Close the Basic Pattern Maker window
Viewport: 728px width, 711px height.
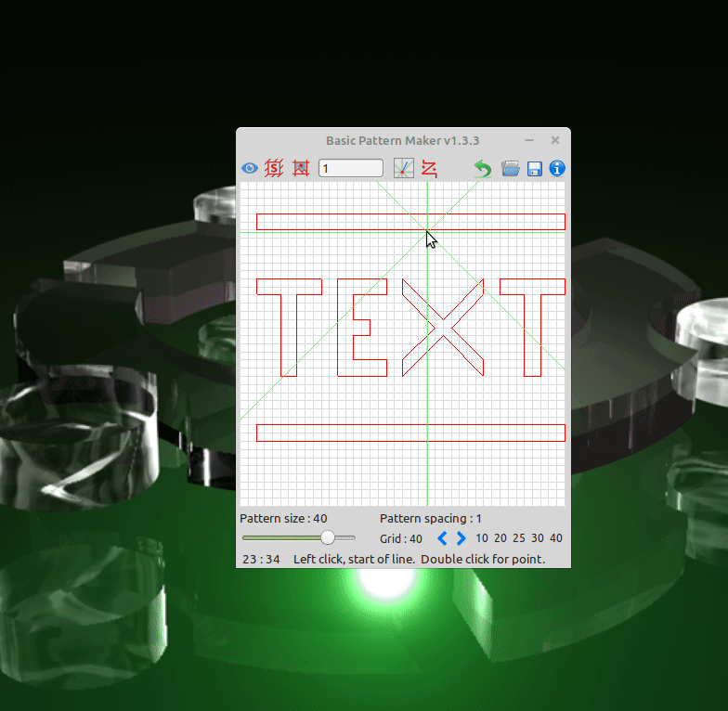tap(555, 140)
